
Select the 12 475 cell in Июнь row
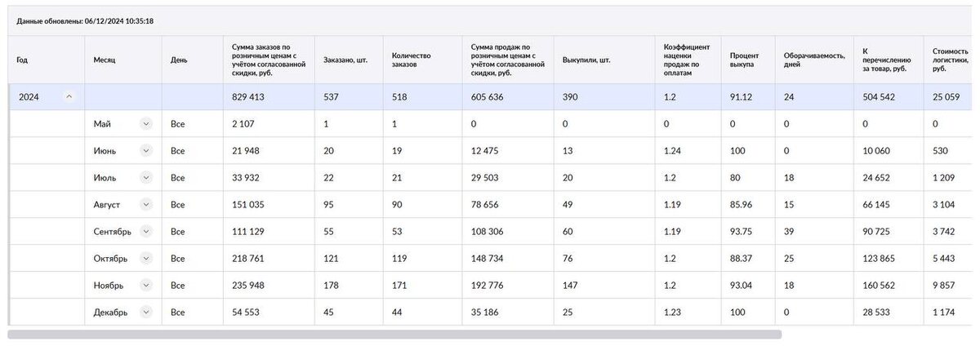click(x=508, y=150)
